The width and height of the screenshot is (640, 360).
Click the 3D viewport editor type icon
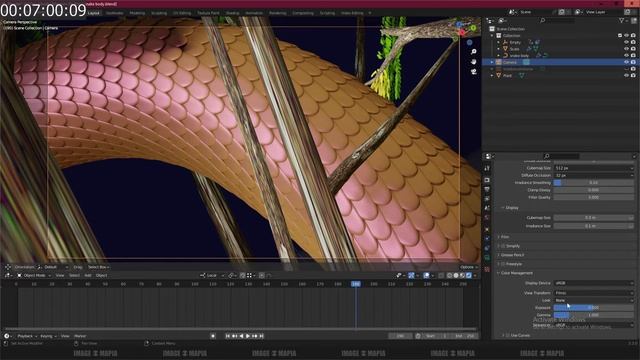pos(7,276)
